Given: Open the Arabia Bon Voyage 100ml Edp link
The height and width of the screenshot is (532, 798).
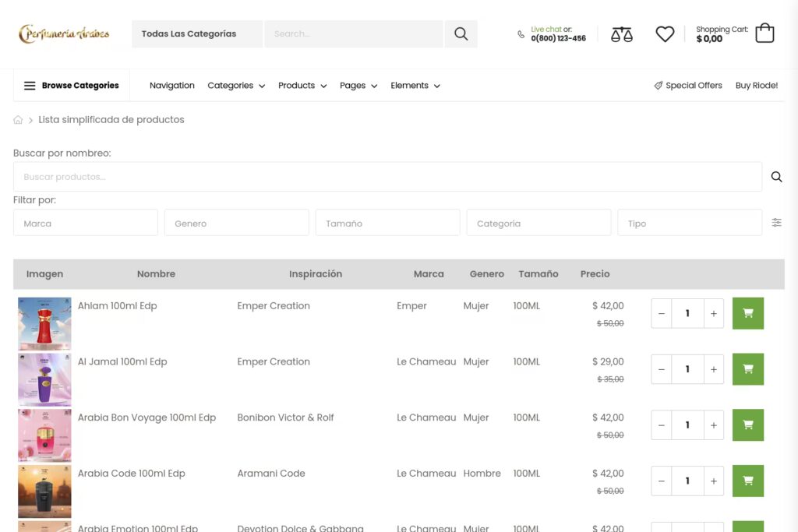Looking at the screenshot, I should tap(147, 417).
